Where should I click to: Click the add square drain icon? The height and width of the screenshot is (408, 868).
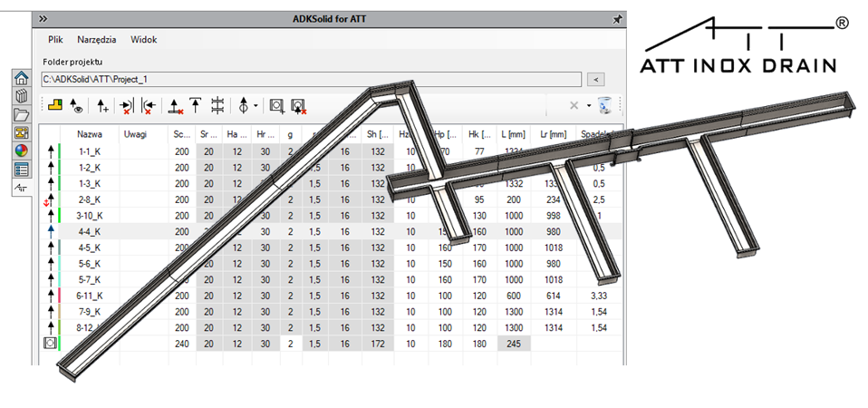click(x=277, y=106)
